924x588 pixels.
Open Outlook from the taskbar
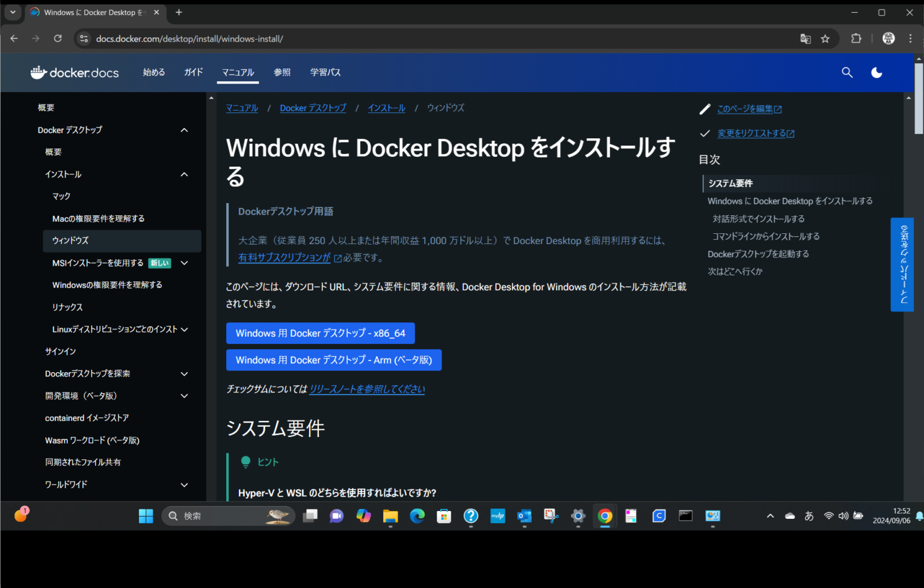click(x=524, y=516)
